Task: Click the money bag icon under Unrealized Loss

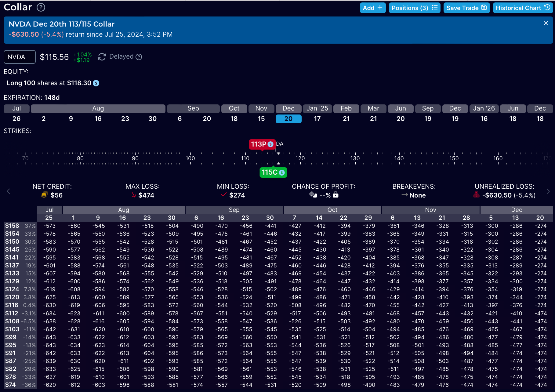Action: [x=476, y=194]
